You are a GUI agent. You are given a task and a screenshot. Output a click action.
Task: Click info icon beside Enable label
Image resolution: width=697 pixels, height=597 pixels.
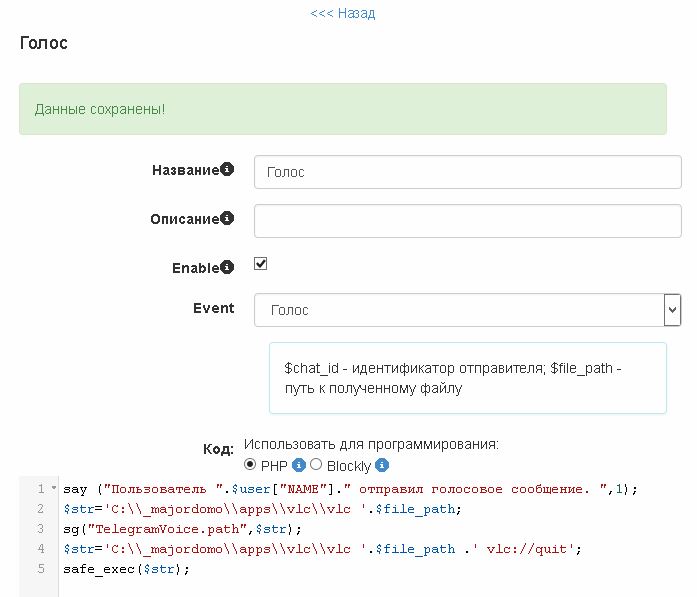(227, 267)
